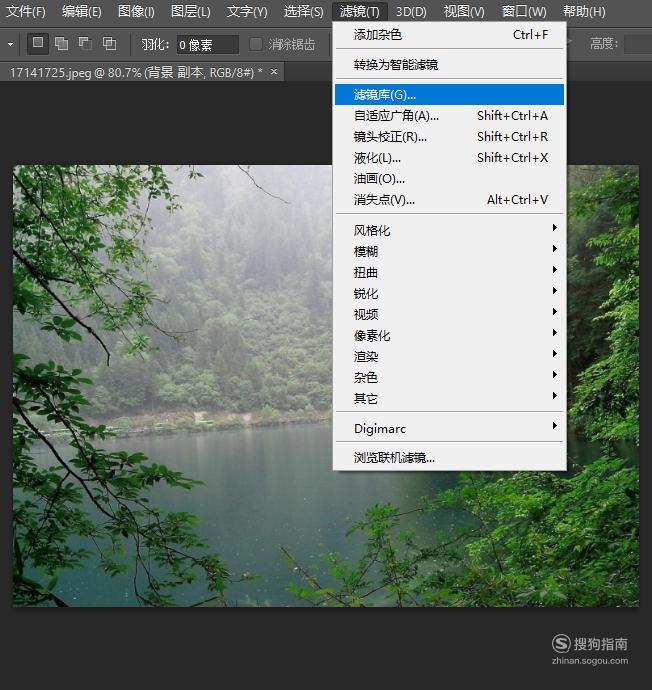Select the Intersect with Selection icon
The height and width of the screenshot is (690, 652).
coord(109,44)
